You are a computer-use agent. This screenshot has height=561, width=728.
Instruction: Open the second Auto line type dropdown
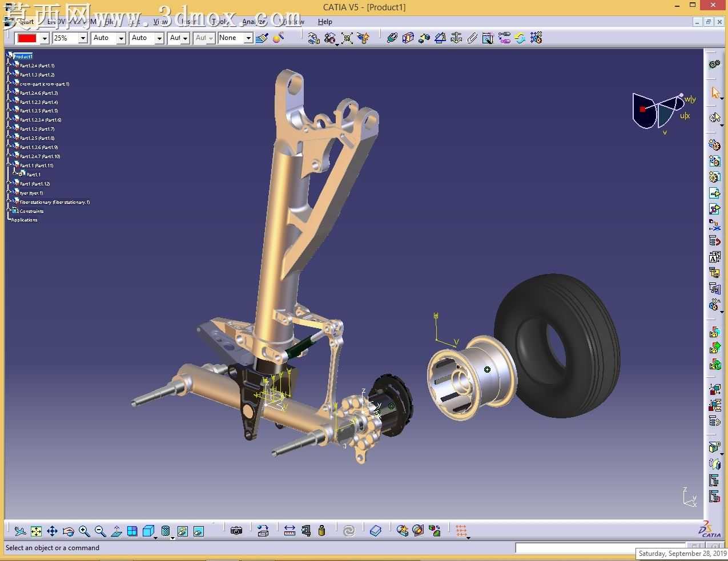tap(159, 38)
